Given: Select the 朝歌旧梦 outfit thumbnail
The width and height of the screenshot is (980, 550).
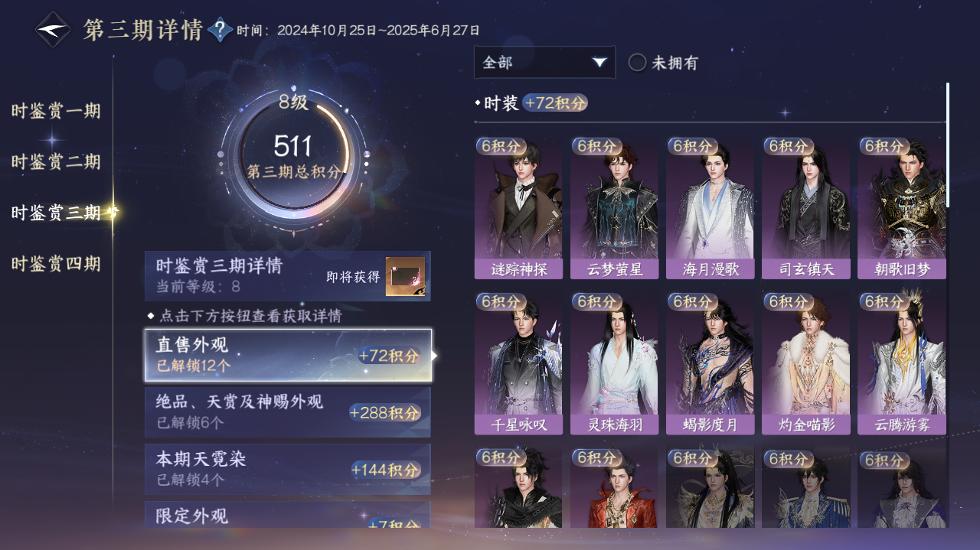Looking at the screenshot, I should click(x=902, y=208).
